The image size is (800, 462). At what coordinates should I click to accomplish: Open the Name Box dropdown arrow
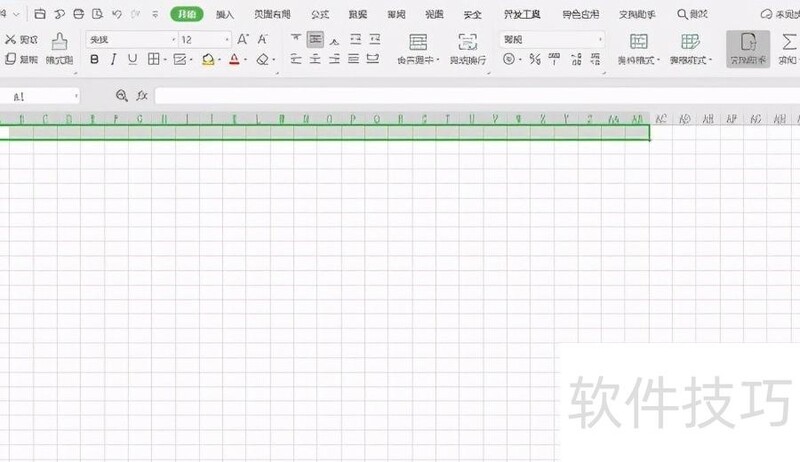(76, 96)
